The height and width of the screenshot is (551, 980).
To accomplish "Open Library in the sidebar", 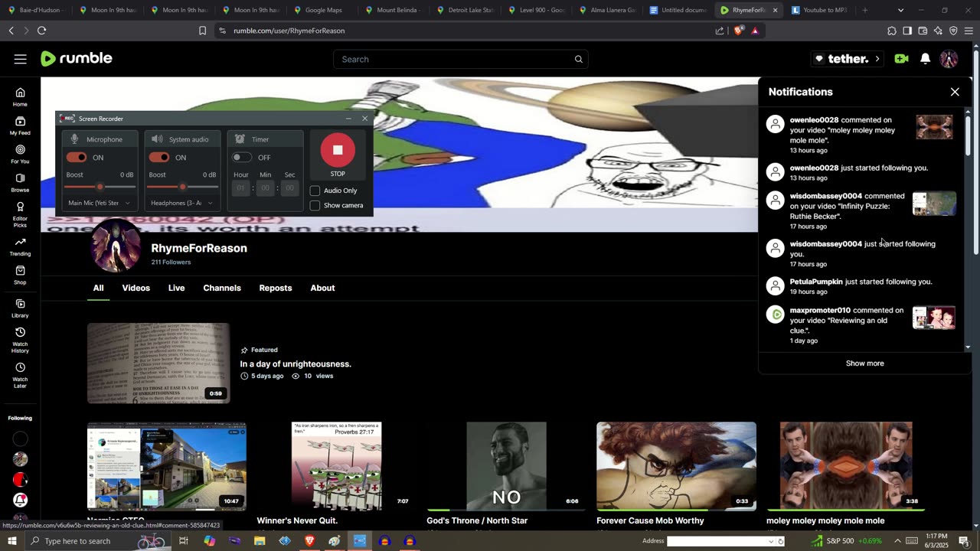I will (20, 308).
